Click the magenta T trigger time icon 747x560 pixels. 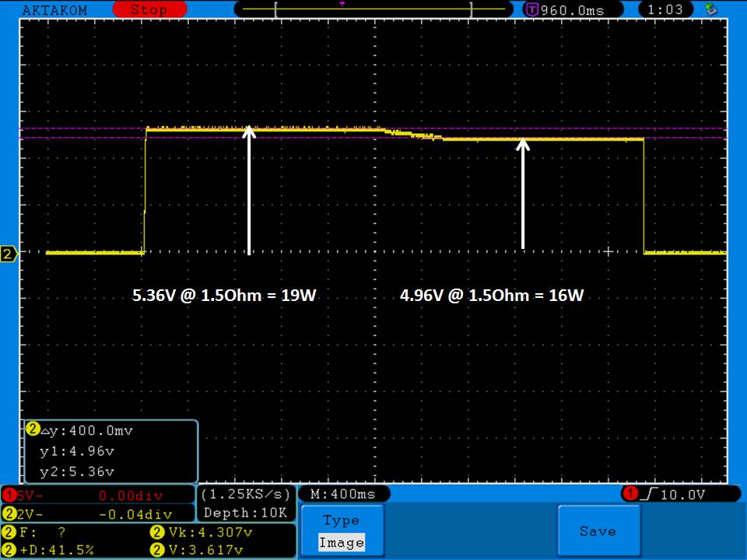pyautogui.click(x=531, y=9)
